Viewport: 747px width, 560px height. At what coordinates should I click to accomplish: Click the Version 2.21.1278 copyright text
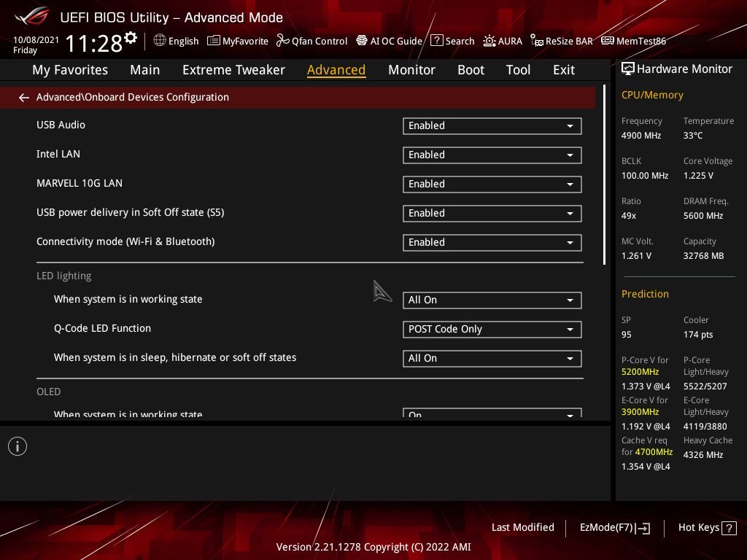pos(373,547)
